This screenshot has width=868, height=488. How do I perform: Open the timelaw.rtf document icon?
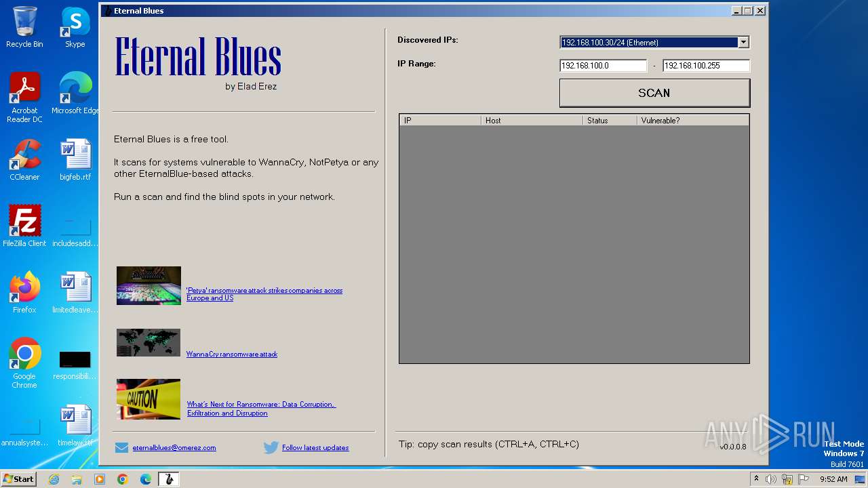pos(75,426)
